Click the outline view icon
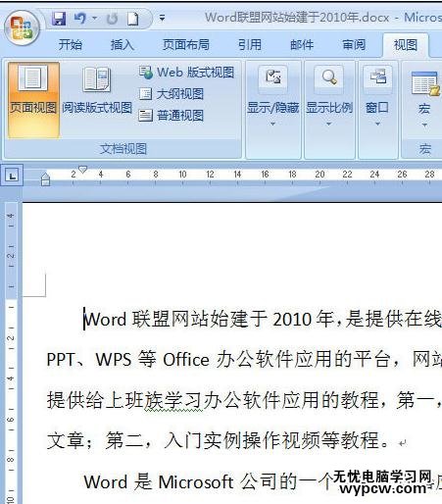Screen dimensions: 442x504 (145, 94)
